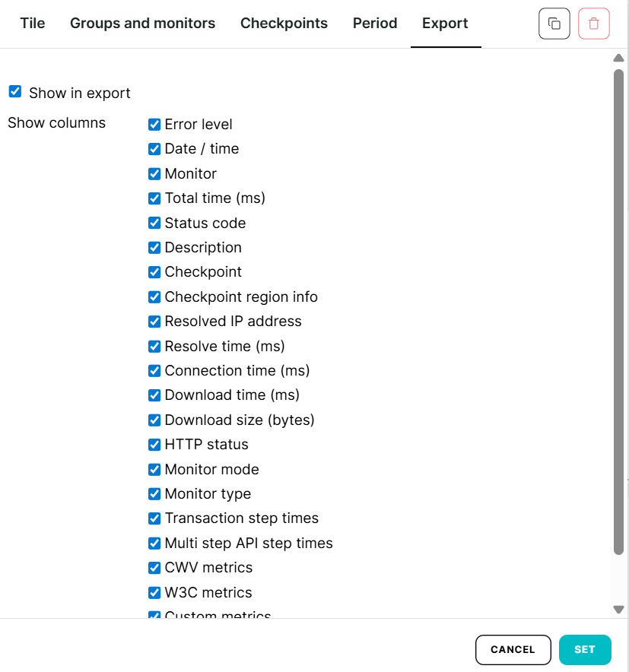The height and width of the screenshot is (672, 629).
Task: Open the Groups and monitors tab
Action: pyautogui.click(x=142, y=24)
